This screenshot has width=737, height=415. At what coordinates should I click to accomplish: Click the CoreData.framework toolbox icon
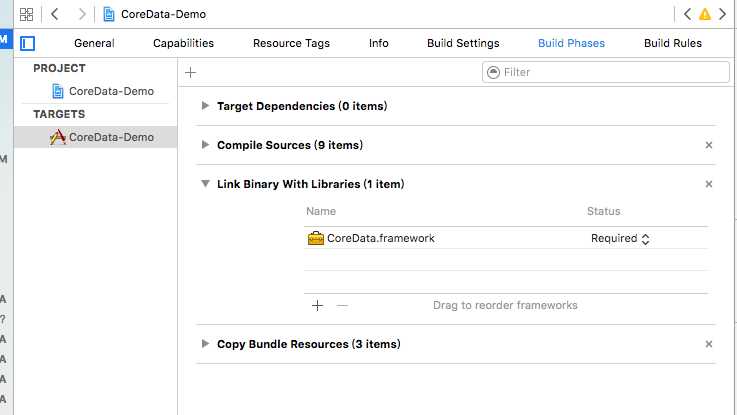coord(316,238)
